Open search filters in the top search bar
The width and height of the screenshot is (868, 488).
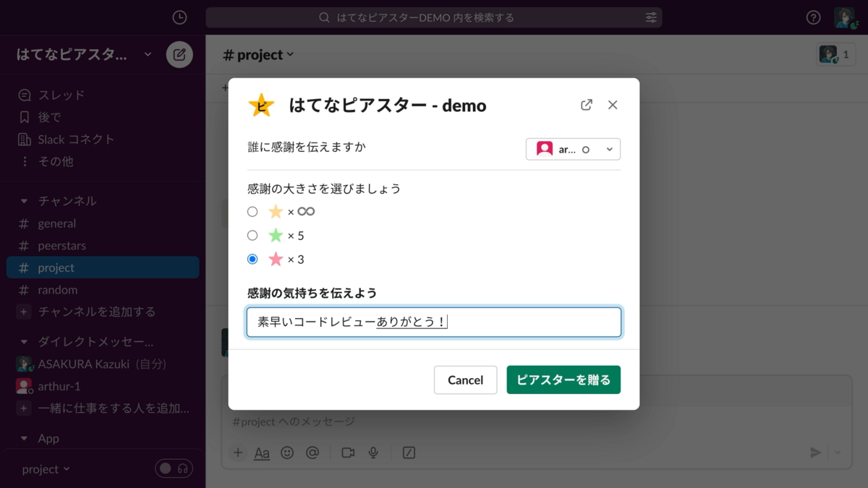(650, 17)
